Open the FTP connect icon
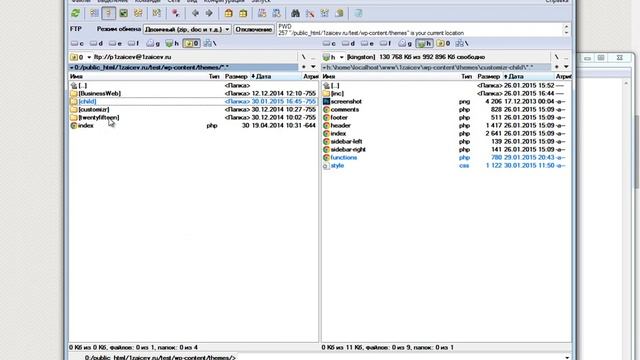This screenshot has height=360, width=640. 262,13
